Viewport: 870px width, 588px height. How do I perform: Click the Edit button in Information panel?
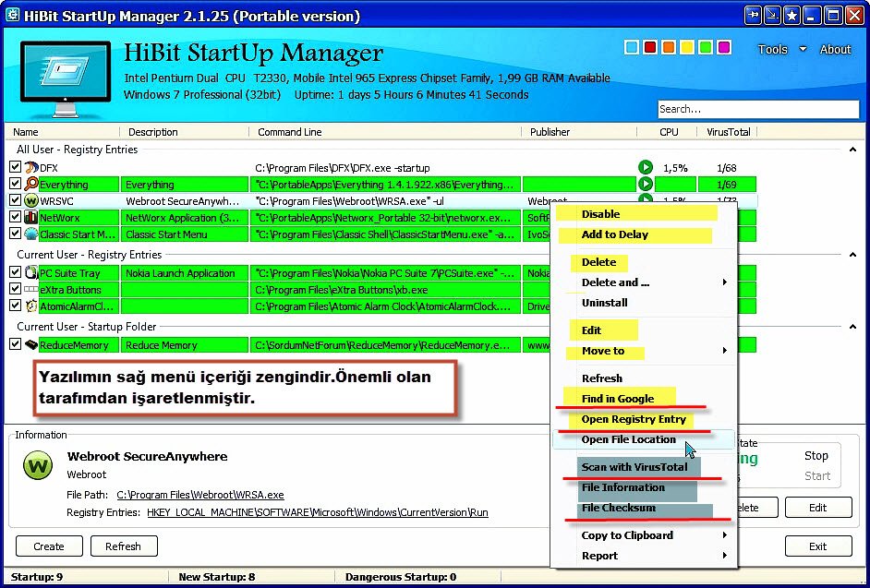[x=818, y=508]
